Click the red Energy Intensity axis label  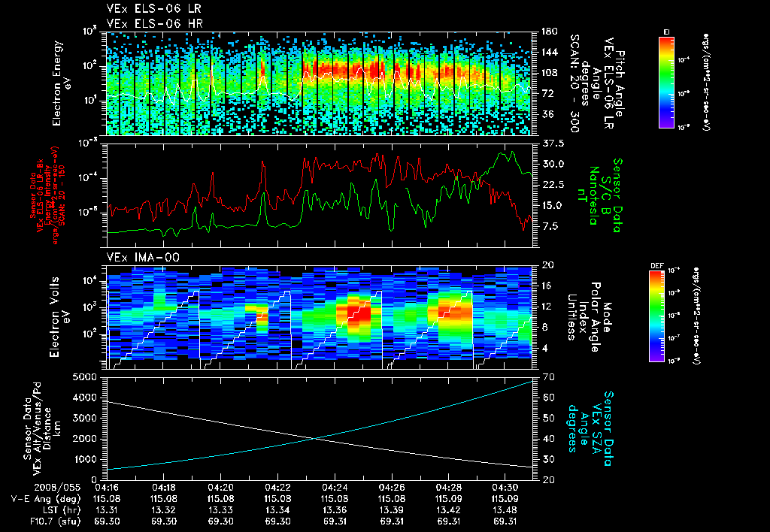(x=47, y=195)
